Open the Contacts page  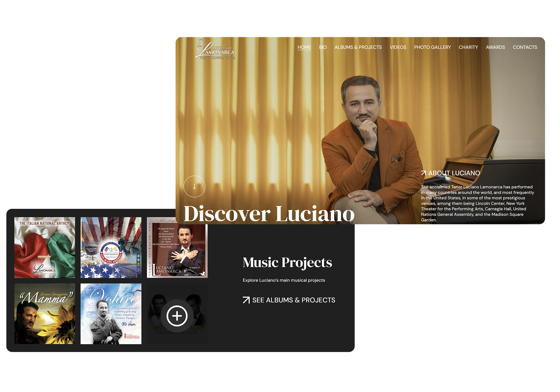coord(525,47)
